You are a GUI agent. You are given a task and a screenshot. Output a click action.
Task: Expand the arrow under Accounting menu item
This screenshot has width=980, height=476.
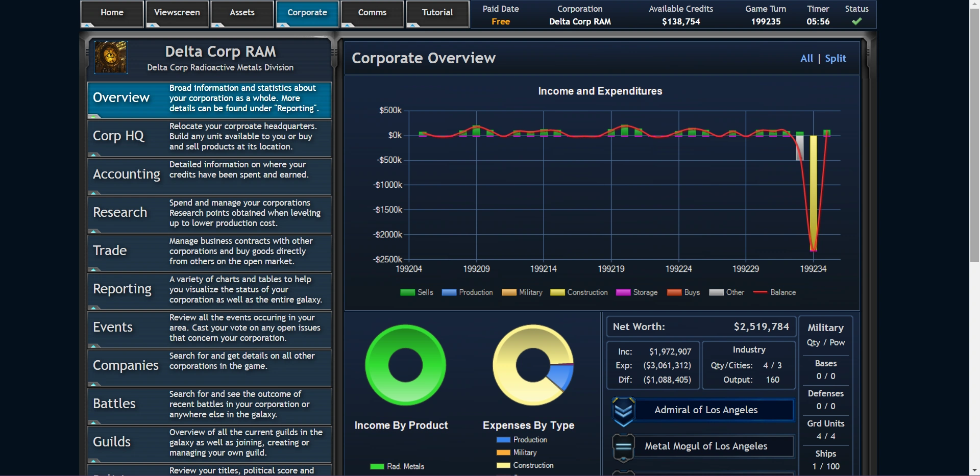[x=94, y=192]
